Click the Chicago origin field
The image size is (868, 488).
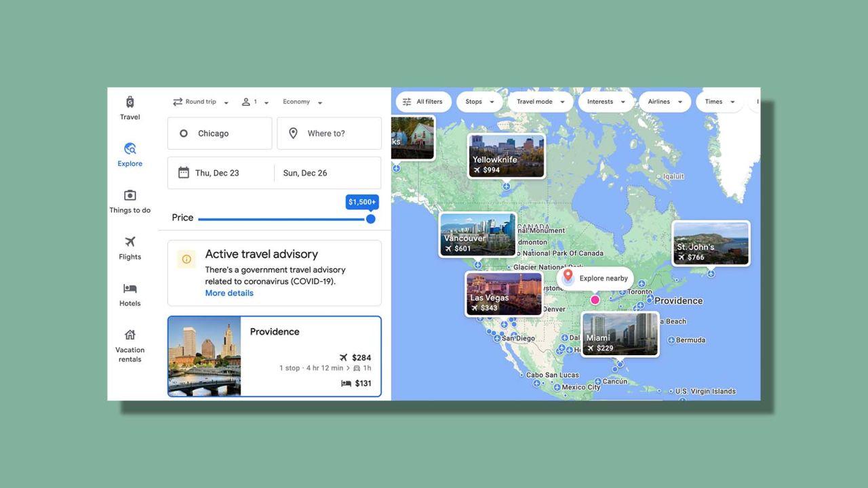tap(220, 134)
